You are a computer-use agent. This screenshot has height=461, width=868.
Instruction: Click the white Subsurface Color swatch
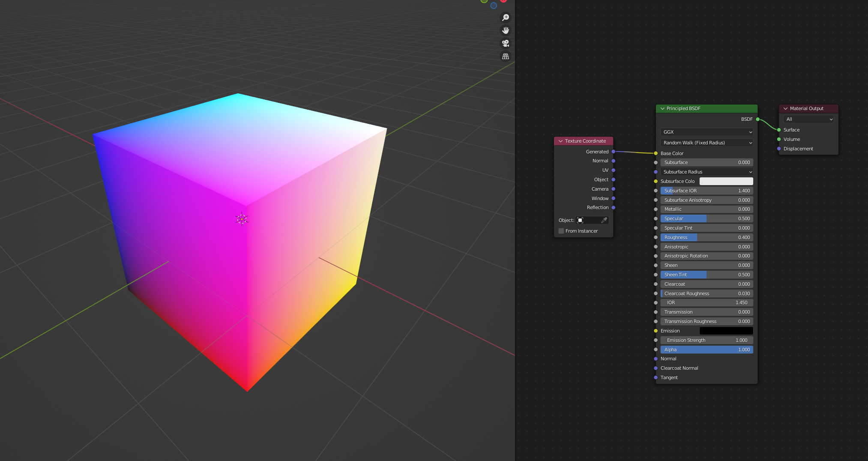[x=726, y=181]
